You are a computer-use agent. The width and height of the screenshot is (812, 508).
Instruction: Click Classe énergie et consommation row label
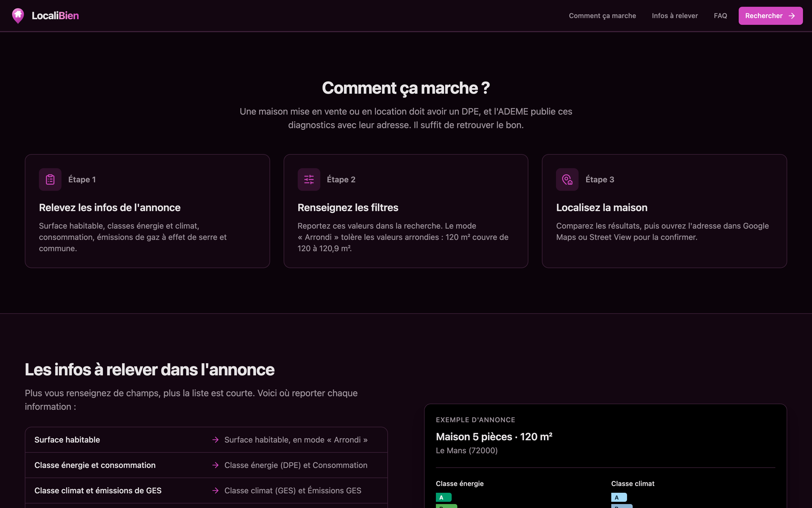tap(95, 465)
